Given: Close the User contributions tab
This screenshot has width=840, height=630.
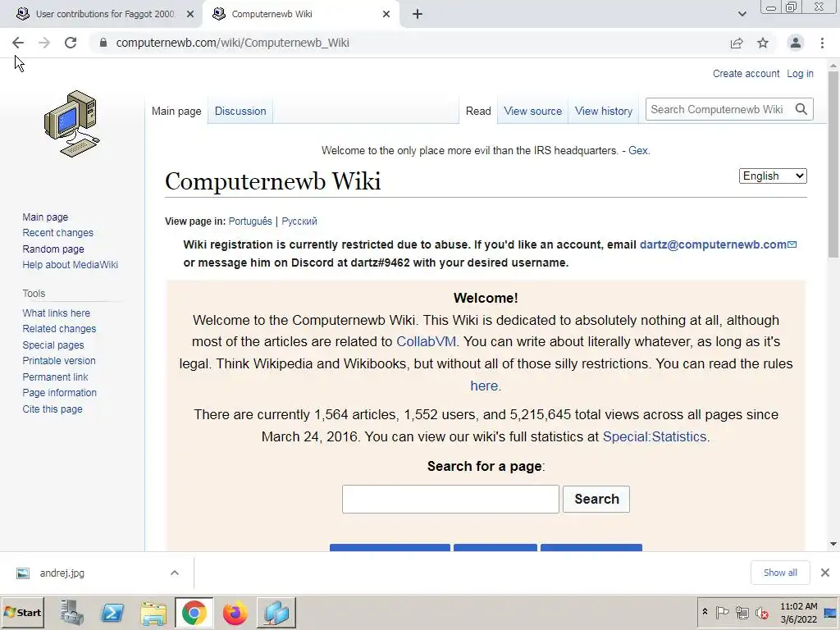Looking at the screenshot, I should coord(190,14).
